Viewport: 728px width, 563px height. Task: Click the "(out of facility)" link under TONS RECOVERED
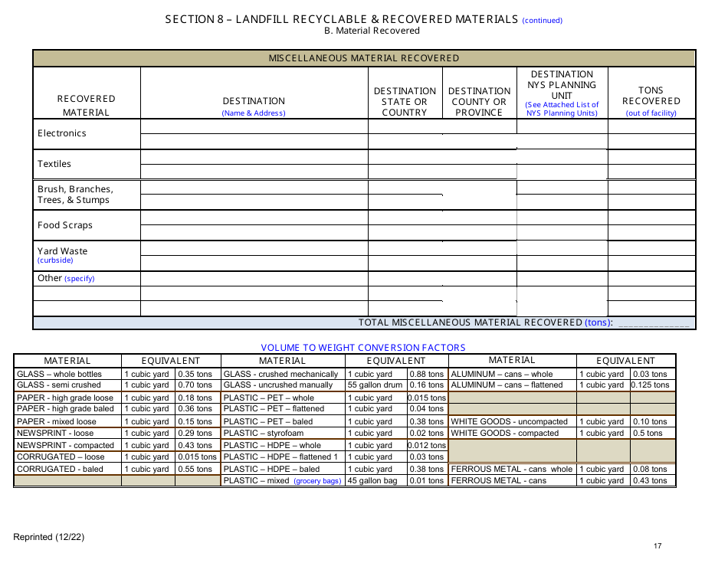tap(651, 113)
